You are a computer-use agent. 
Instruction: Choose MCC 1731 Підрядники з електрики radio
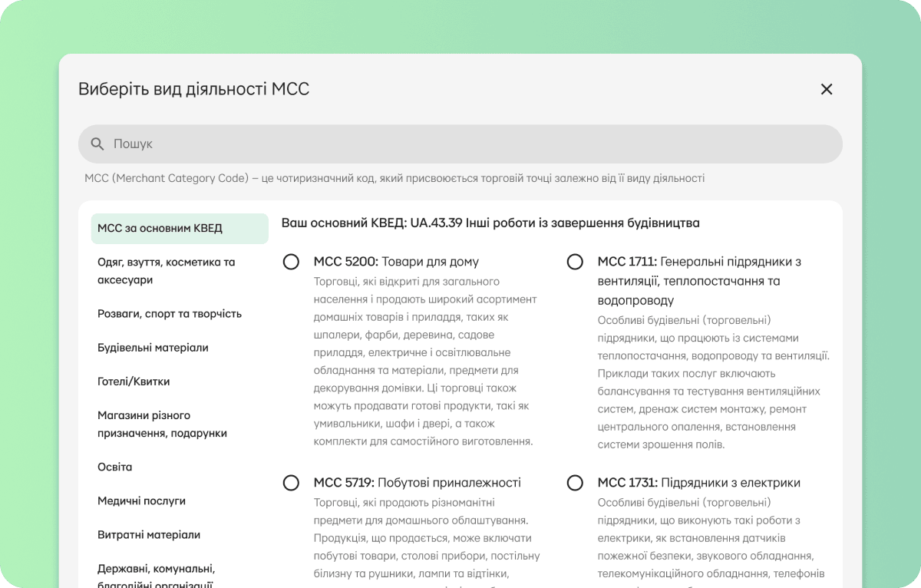pyautogui.click(x=575, y=483)
